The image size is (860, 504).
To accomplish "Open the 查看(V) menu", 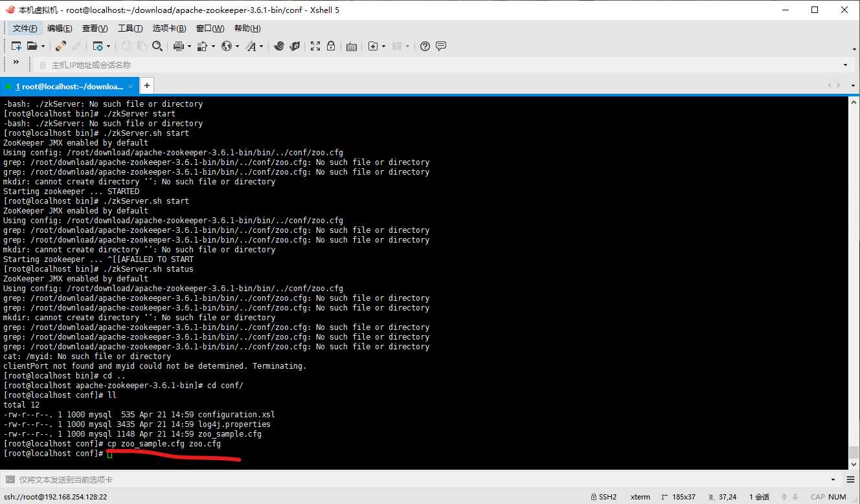I will tap(95, 28).
